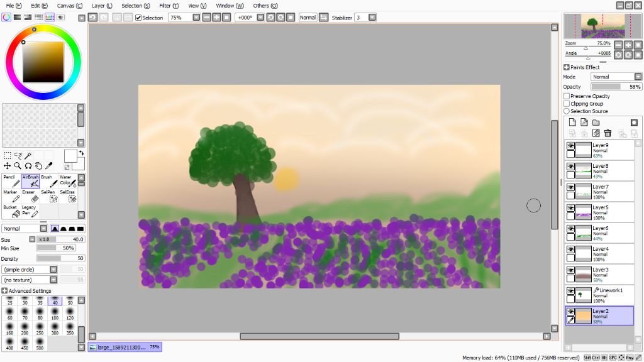Adjust the layer Opacity slider
Image resolution: width=644 pixels, height=362 pixels.
click(616, 87)
